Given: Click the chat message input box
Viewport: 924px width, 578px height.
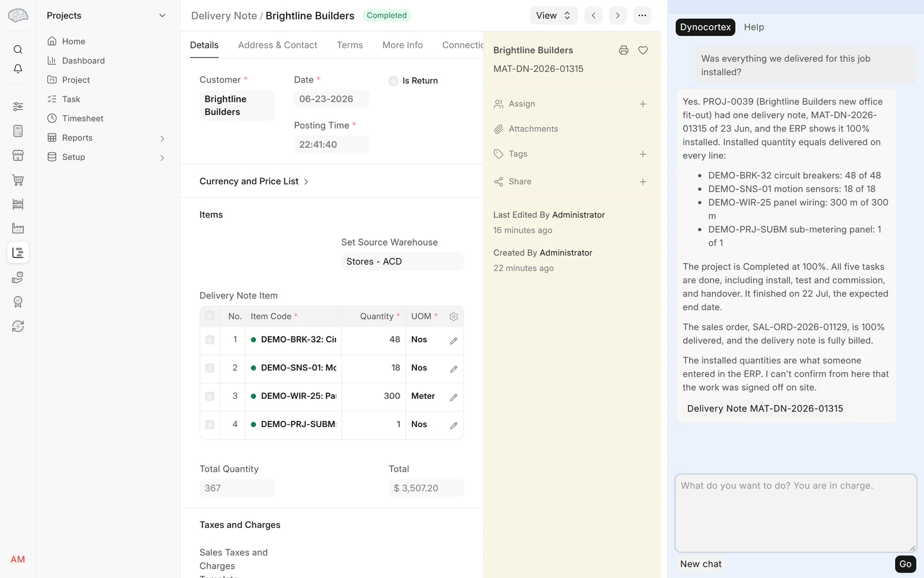Looking at the screenshot, I should (796, 513).
